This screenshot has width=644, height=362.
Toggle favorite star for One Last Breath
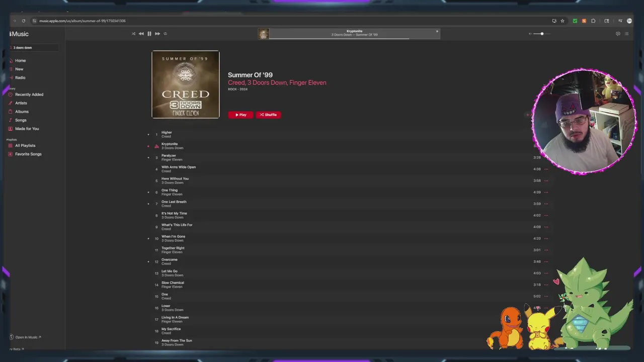pos(148,204)
